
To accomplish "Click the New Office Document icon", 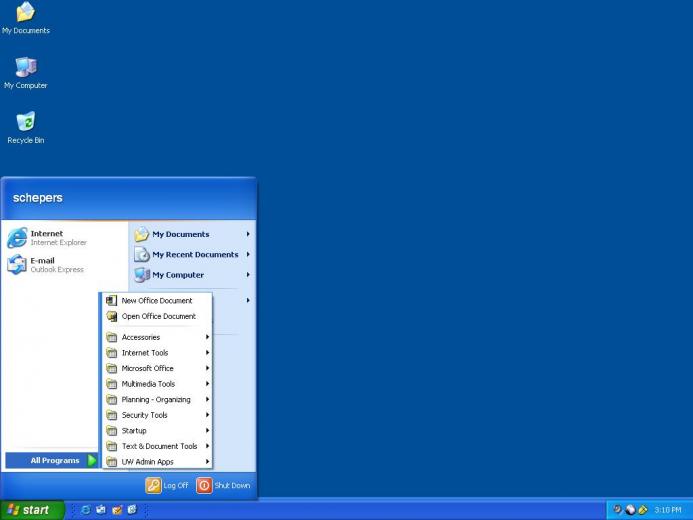I will tap(112, 300).
